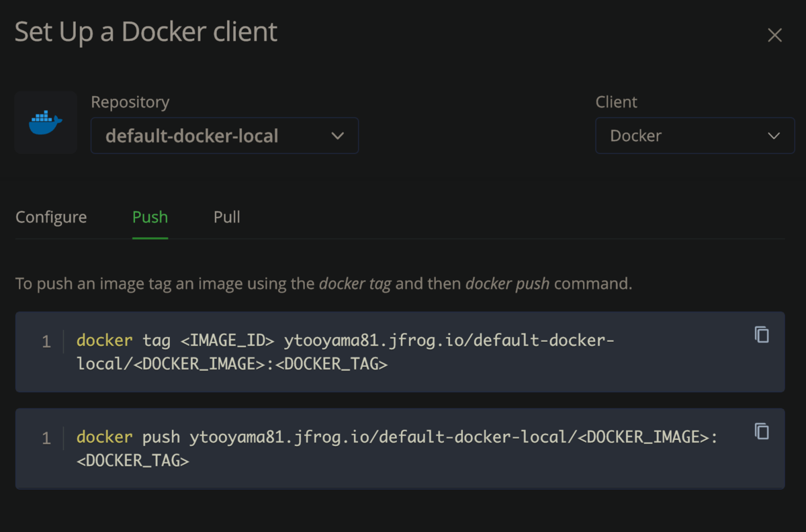Copy the docker tag command
Screen dimensions: 806x532
click(762, 334)
